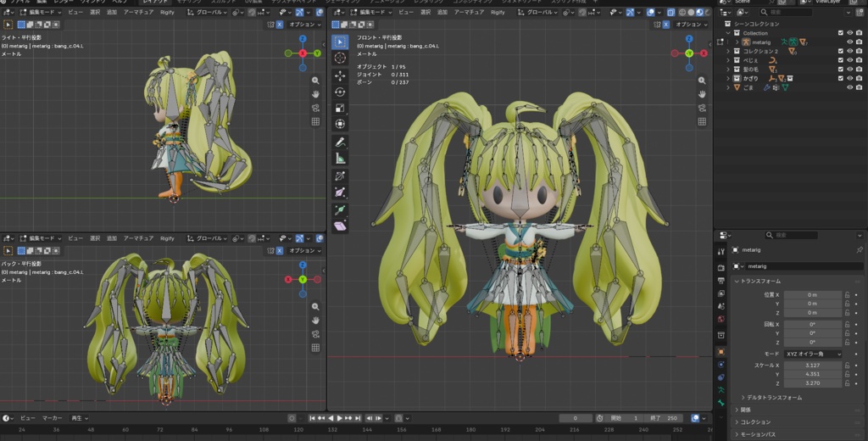The width and height of the screenshot is (868, 441).
Task: Hide the Collection in viewport via eye
Action: (x=849, y=33)
